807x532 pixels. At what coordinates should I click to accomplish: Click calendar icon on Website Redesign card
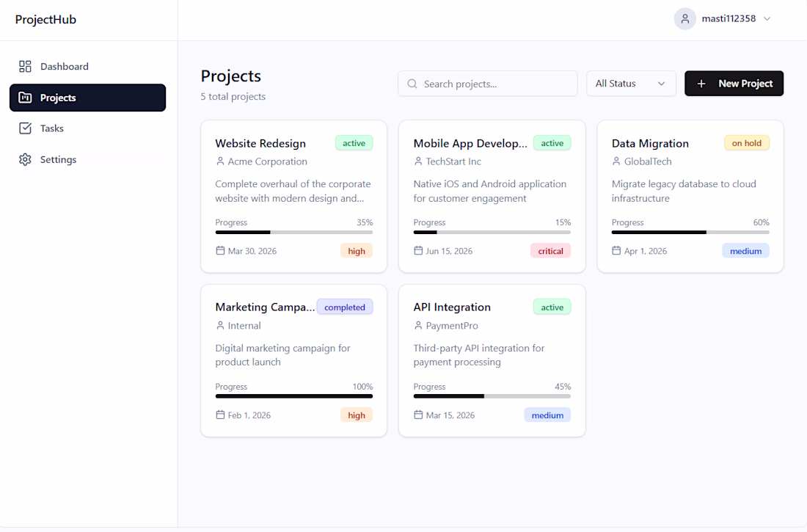click(220, 251)
